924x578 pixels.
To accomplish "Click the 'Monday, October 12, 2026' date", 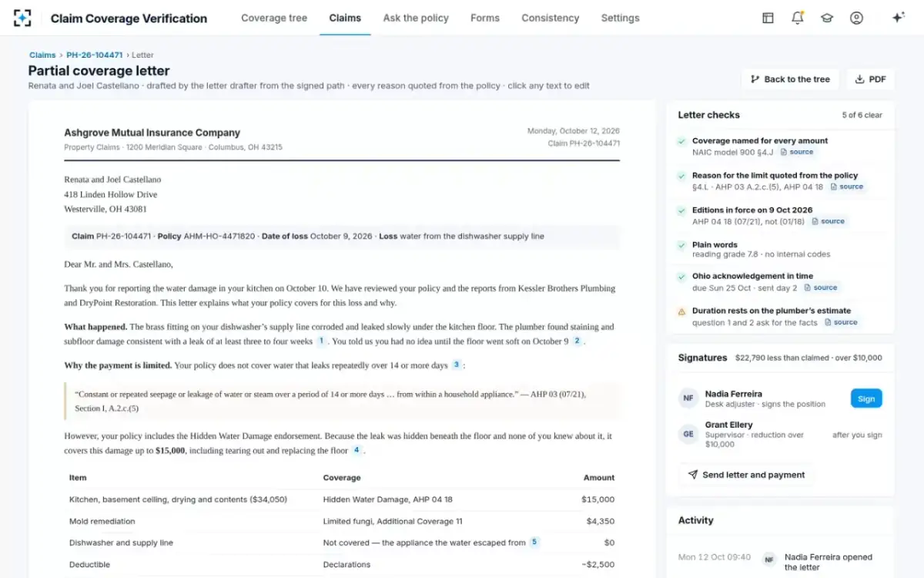I will click(574, 131).
